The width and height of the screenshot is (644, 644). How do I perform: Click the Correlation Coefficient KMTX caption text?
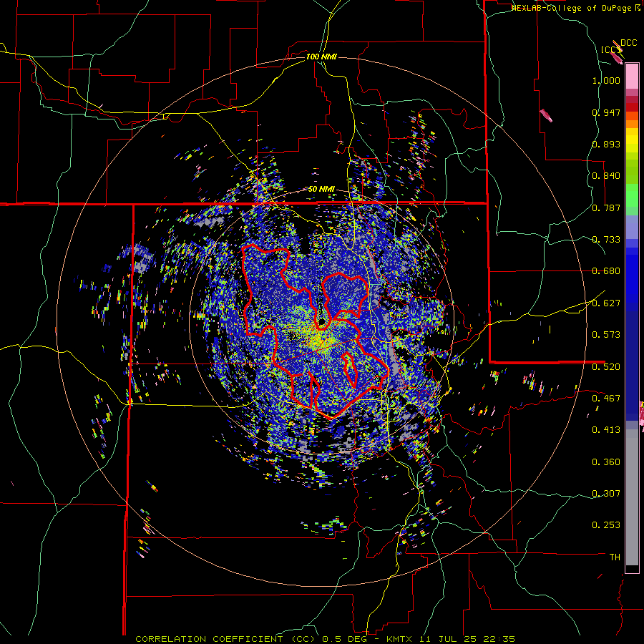click(325, 639)
